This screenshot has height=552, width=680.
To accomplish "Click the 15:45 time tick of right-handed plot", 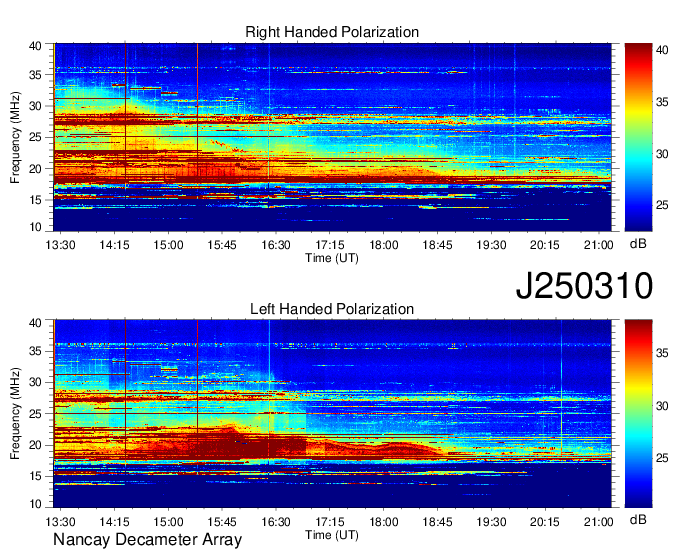I will [x=222, y=245].
